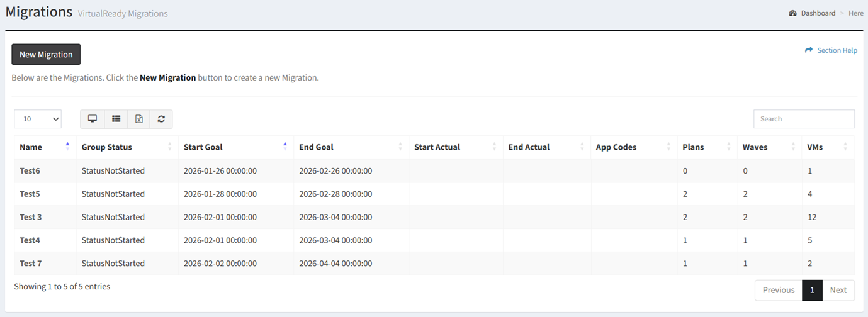
Task: Click the New Migration button
Action: point(46,55)
